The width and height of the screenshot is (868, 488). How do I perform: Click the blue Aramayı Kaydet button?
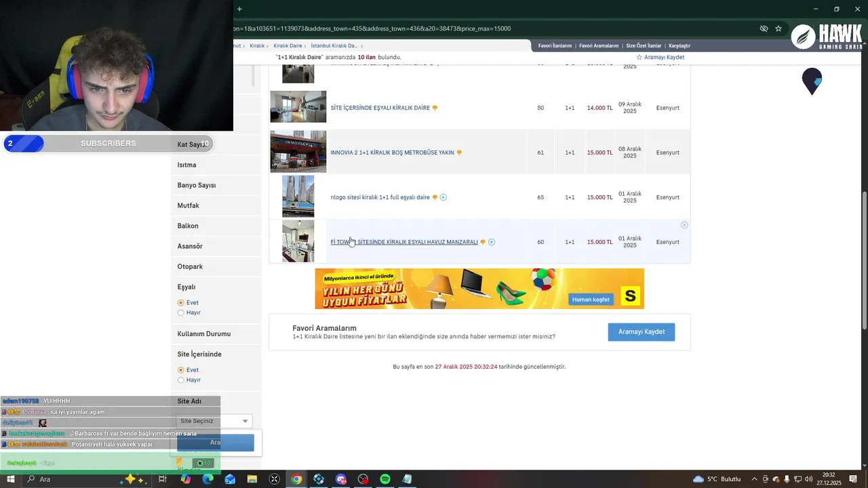(x=641, y=332)
